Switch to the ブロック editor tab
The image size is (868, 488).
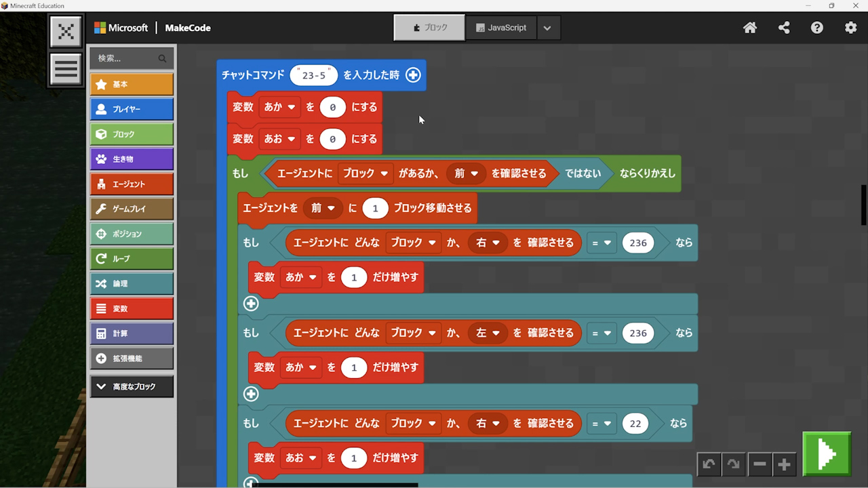[429, 28]
